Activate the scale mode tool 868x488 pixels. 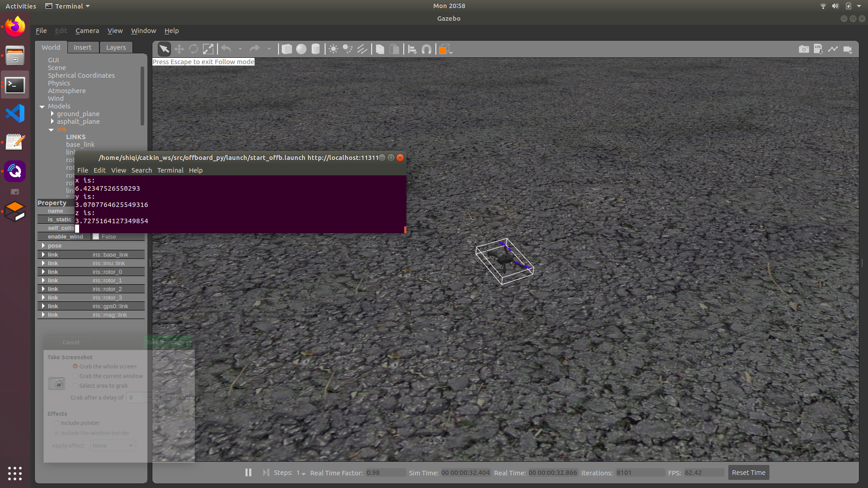[208, 49]
